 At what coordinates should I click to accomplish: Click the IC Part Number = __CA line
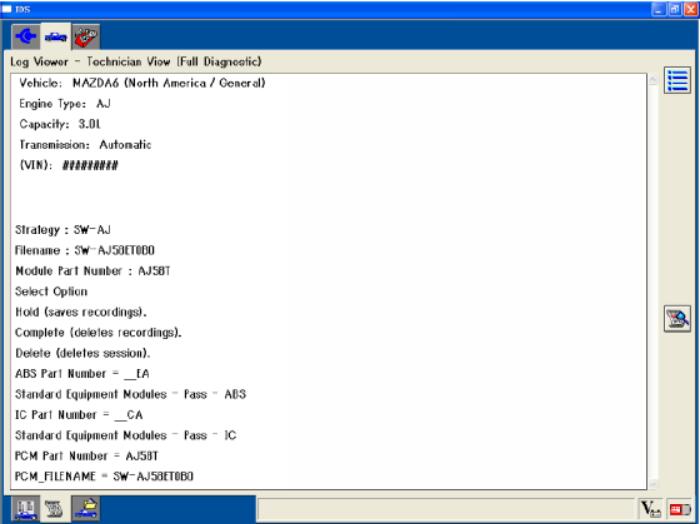click(79, 415)
